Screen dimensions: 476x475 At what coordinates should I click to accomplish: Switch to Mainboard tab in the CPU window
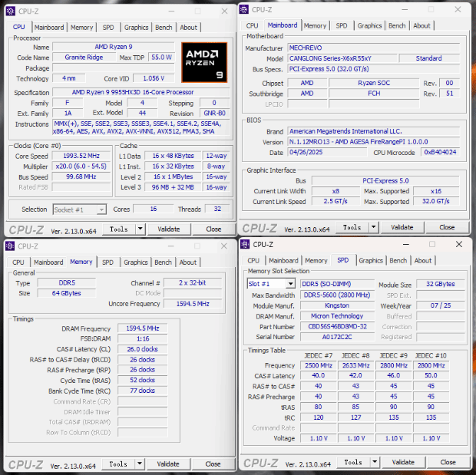tap(49, 28)
